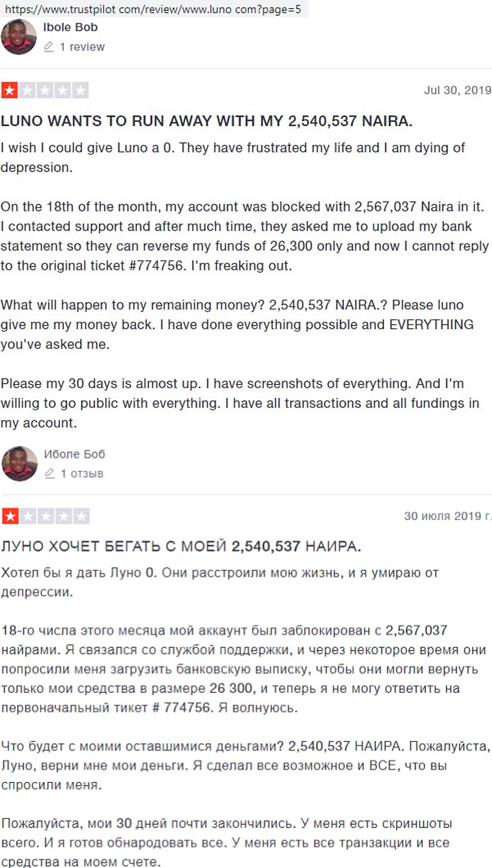Click the Trustpilot URL in the address bar
The height and width of the screenshot is (868, 492).
click(153, 9)
